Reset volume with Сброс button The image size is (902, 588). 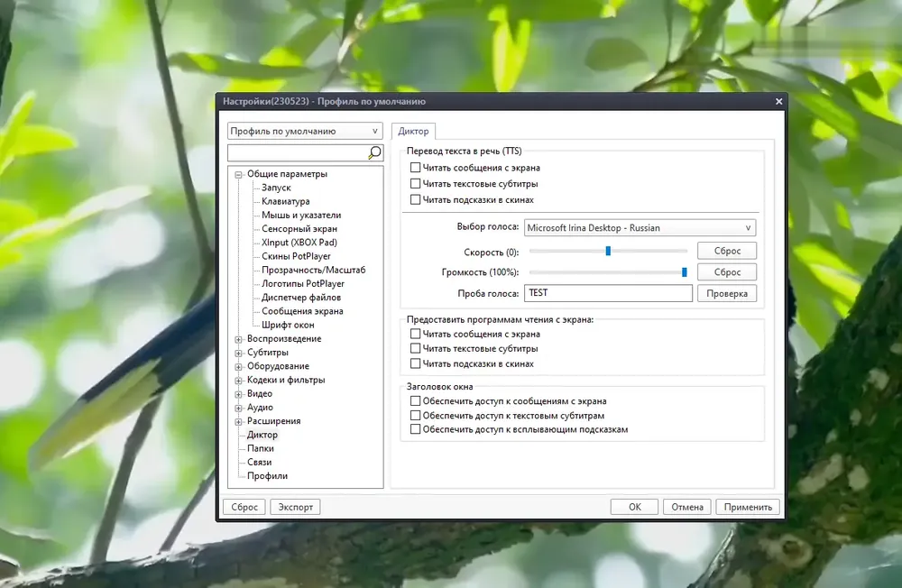[x=727, y=272]
